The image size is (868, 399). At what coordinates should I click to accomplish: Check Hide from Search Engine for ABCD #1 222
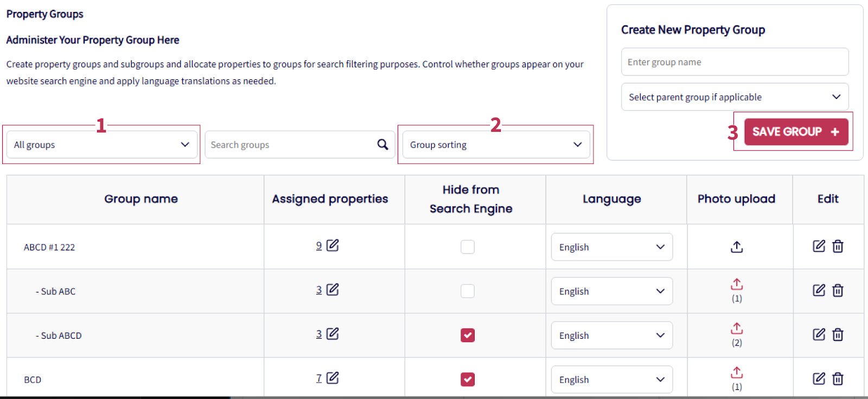(x=467, y=247)
